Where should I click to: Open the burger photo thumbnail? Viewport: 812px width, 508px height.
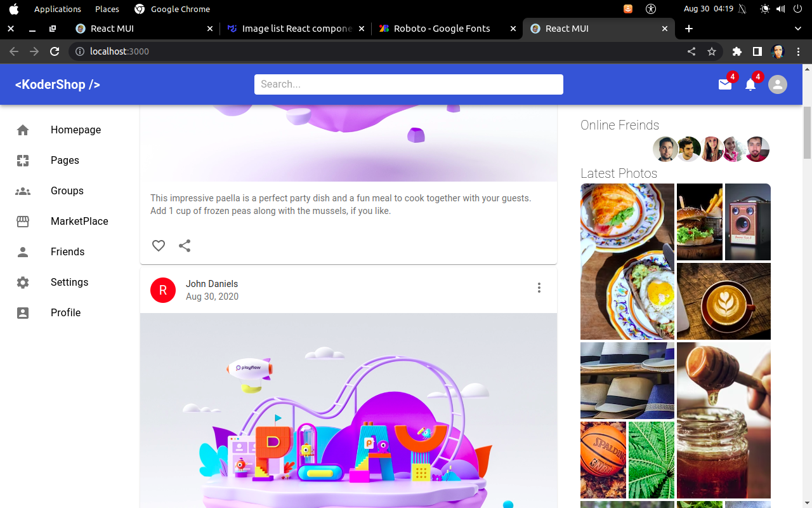[x=700, y=222]
